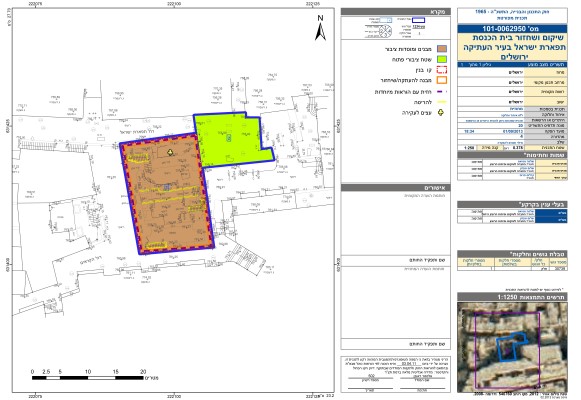Click the scale bar at the 20 mark
This screenshot has height=400, width=581.
pos(143,378)
